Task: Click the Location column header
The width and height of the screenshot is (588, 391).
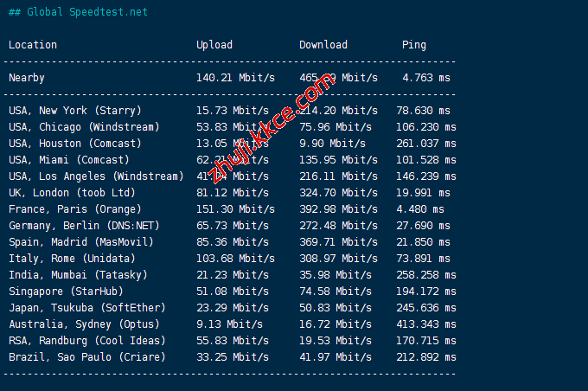Action: tap(33, 45)
